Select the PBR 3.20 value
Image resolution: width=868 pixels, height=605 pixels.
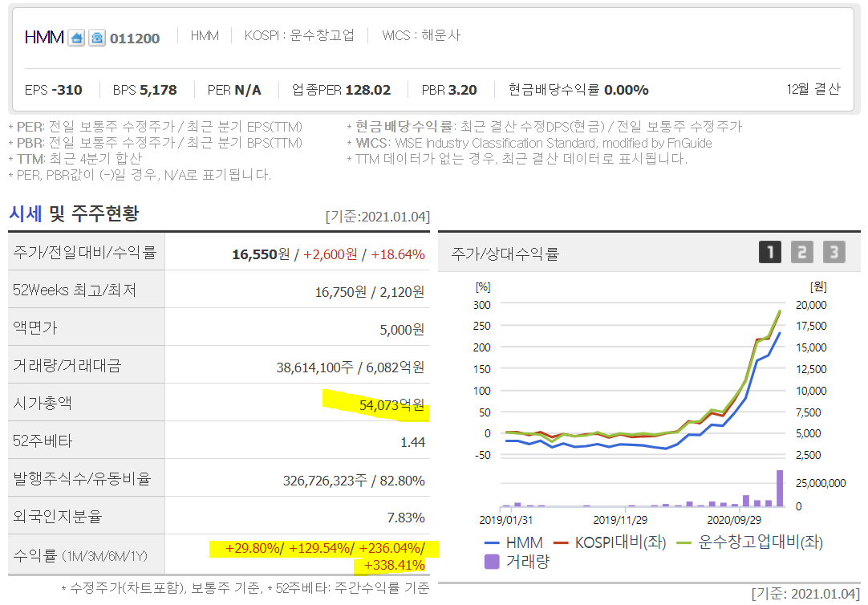449,90
